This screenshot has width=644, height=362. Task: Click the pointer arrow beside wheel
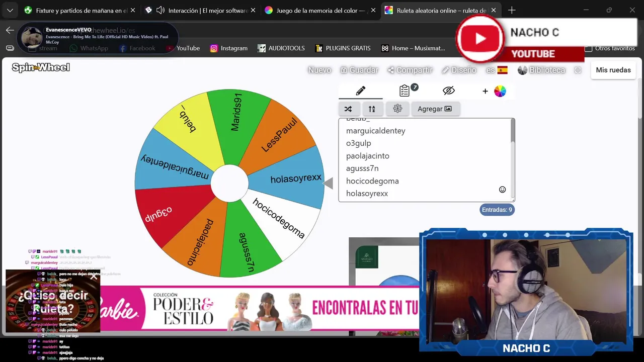328,184
